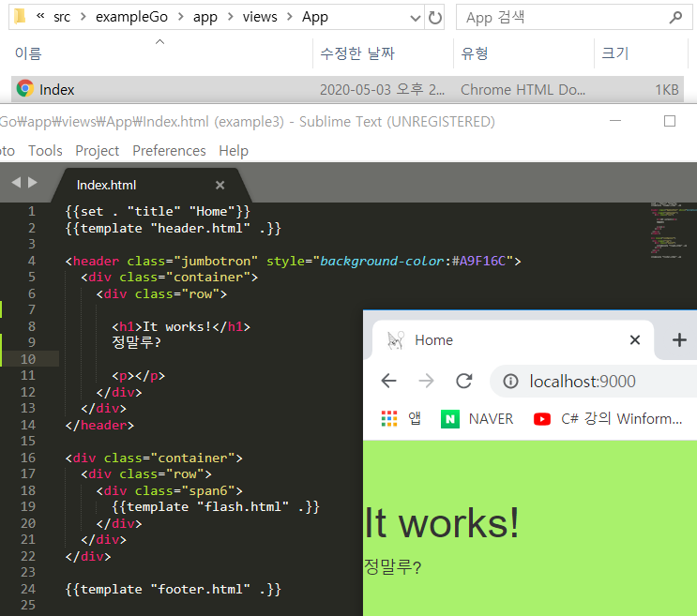Expand the chevron after src in the path

[x=83, y=17]
